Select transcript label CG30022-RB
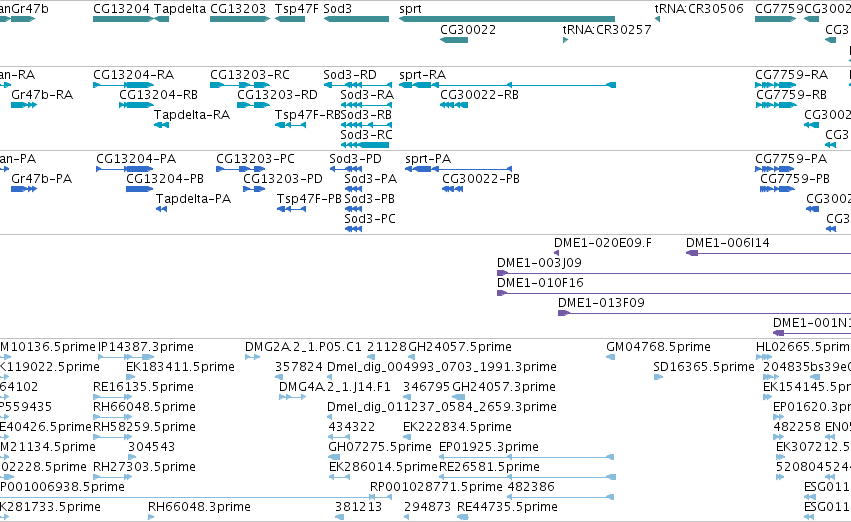Image resolution: width=851 pixels, height=522 pixels. click(479, 94)
